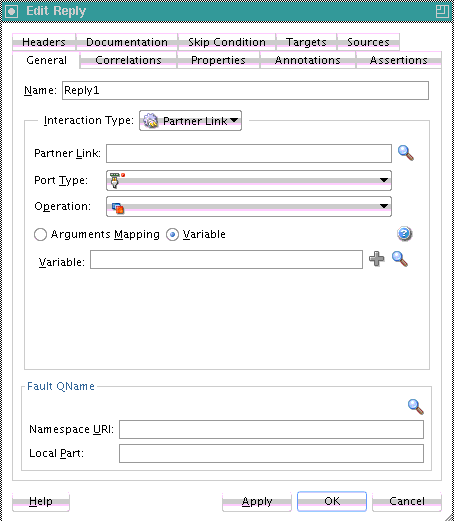Go to the Assertions tab
The image size is (454, 521).
click(x=399, y=60)
